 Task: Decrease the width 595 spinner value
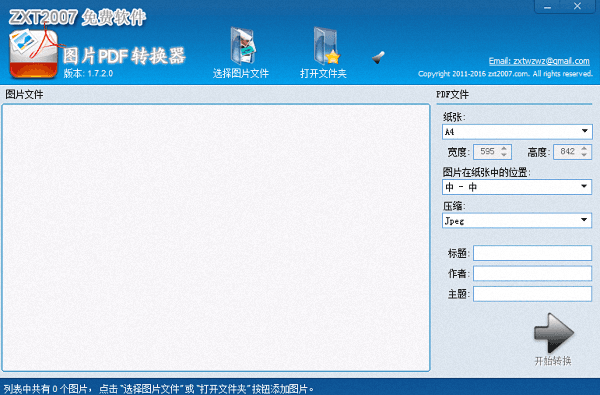[x=504, y=155]
